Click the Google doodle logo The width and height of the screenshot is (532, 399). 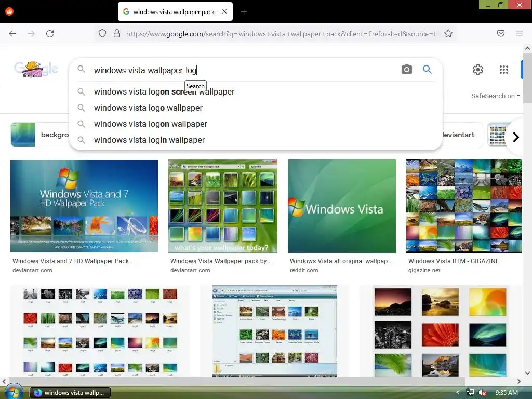click(x=36, y=69)
